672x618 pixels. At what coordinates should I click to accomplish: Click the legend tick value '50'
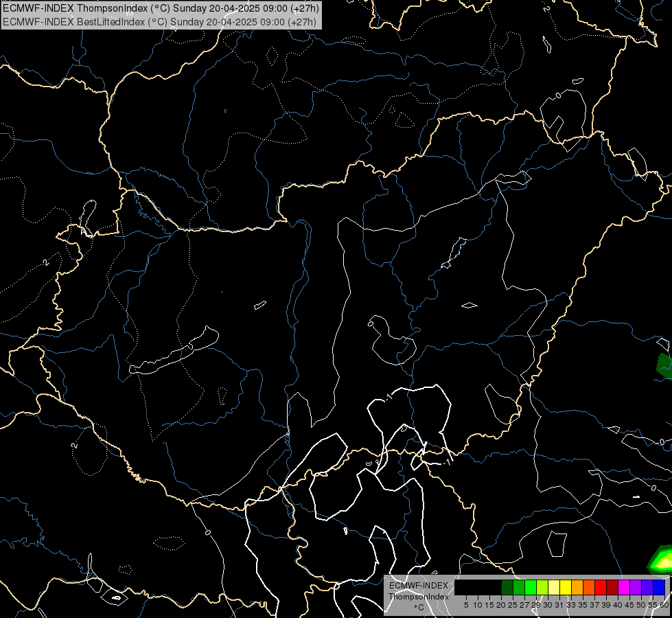click(641, 605)
